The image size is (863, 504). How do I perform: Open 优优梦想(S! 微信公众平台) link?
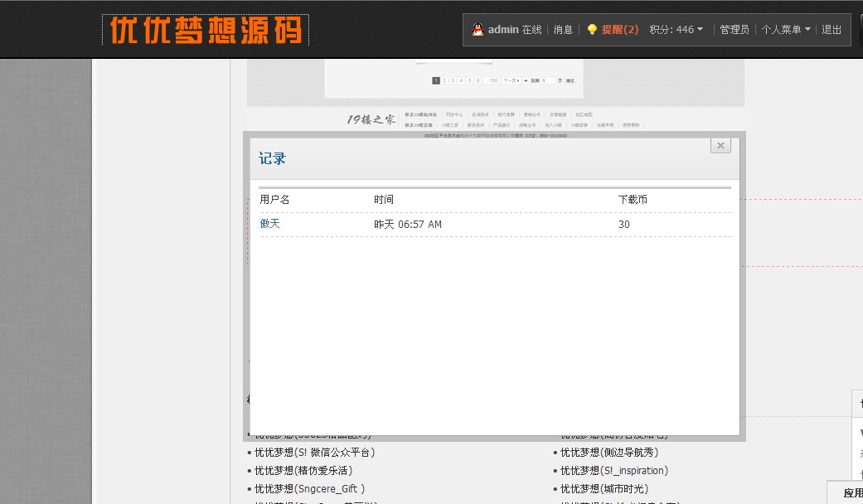pos(314,453)
